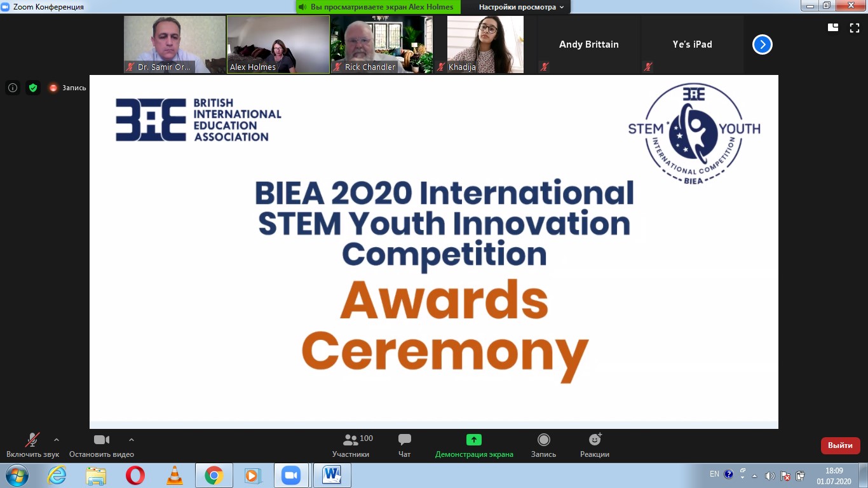Switch to Word document in taskbar
The width and height of the screenshot is (868, 488).
pyautogui.click(x=332, y=475)
